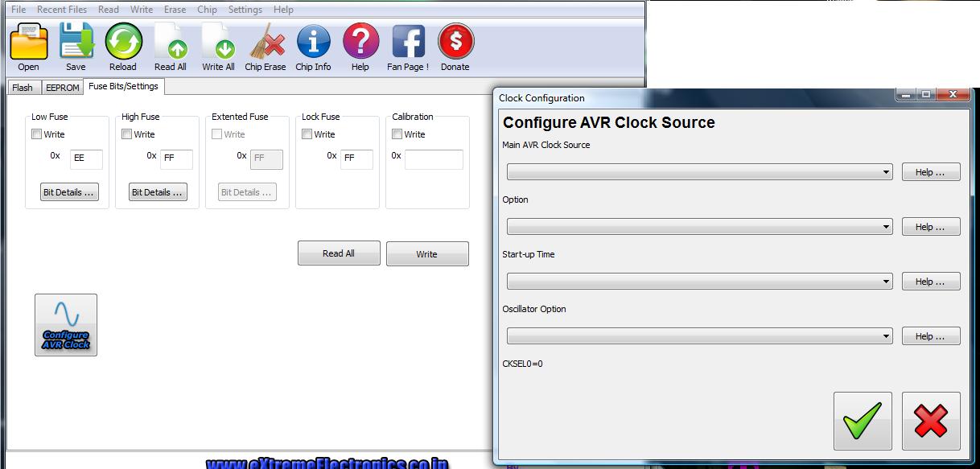Viewport: 980px width, 469px height.
Task: Click the Lock Fuse hex value field
Action: [x=357, y=159]
